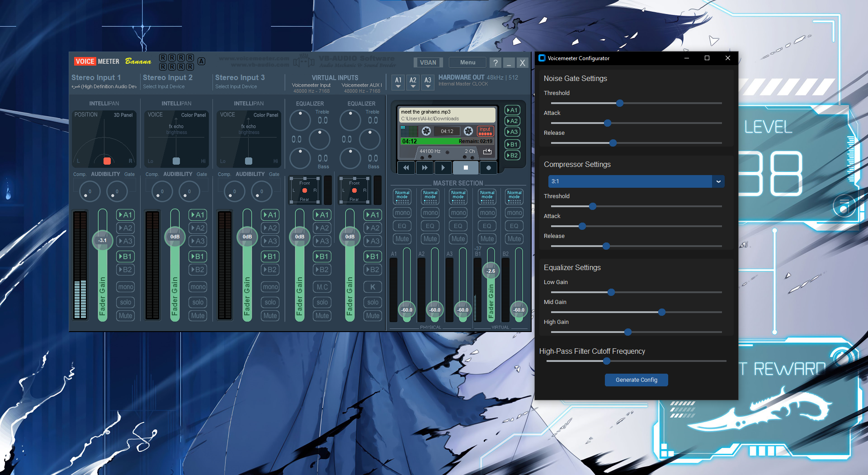This screenshot has height=475, width=868.
Task: Open the VBAN network panel
Action: 428,62
